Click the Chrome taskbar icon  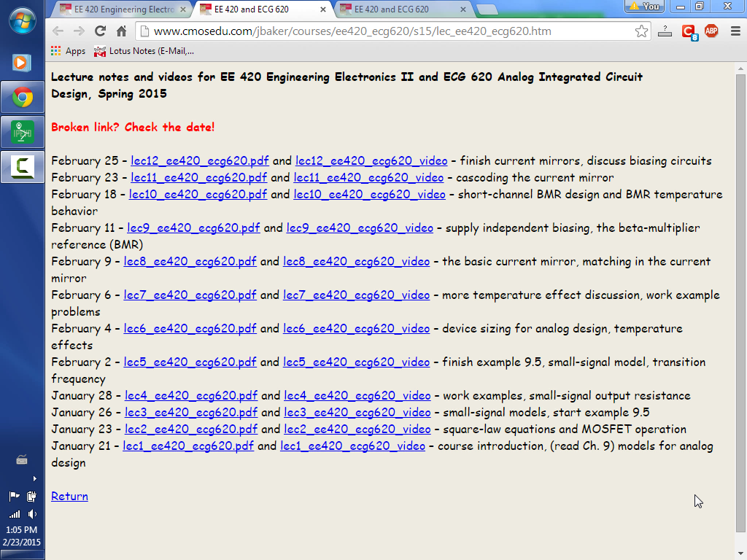click(22, 97)
